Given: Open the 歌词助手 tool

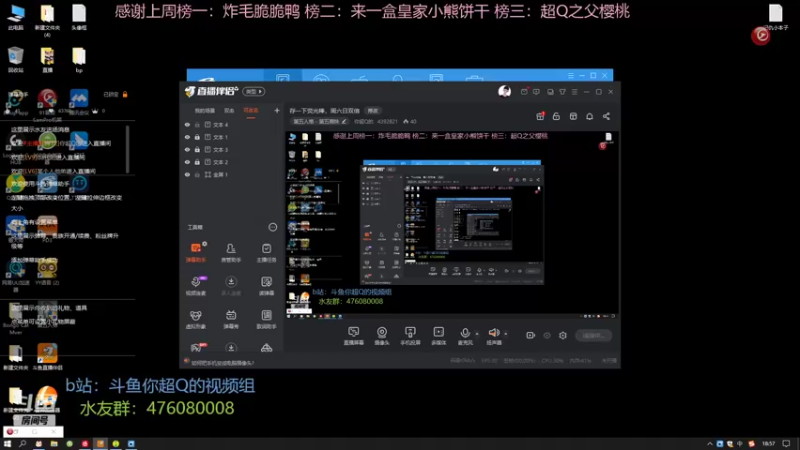Looking at the screenshot, I should pos(266,319).
